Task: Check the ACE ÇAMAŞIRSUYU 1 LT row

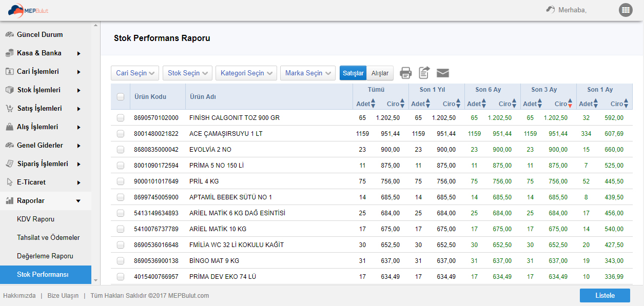Action: point(121,134)
